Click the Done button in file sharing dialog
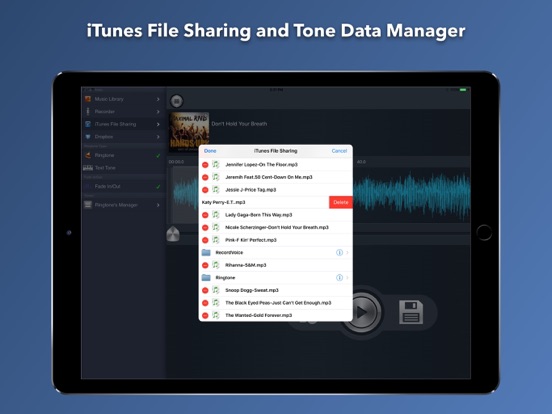 coord(210,151)
